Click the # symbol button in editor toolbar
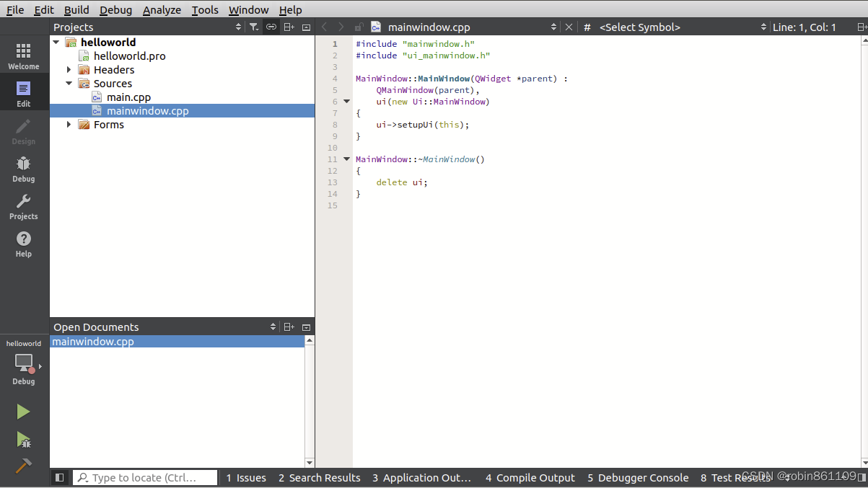 (x=587, y=27)
